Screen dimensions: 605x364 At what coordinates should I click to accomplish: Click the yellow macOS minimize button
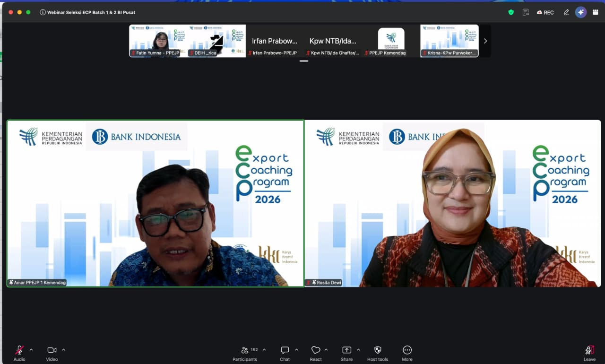coord(19,12)
